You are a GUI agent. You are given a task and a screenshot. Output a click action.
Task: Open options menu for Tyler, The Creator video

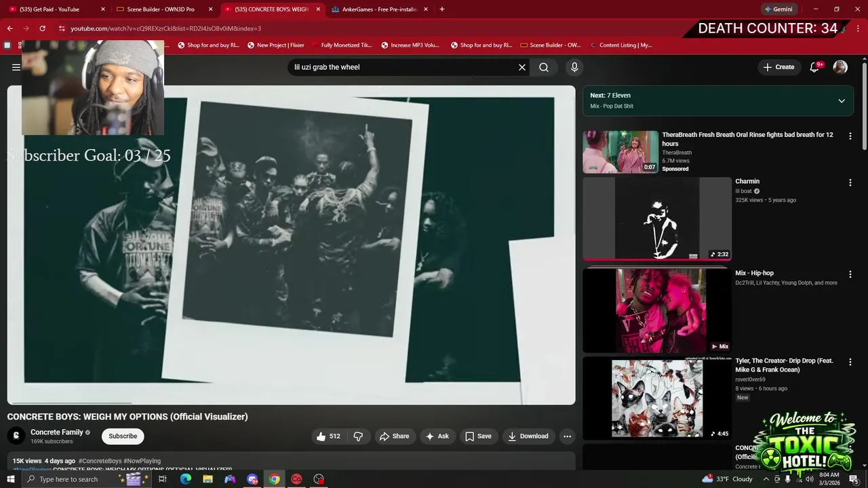click(x=850, y=362)
